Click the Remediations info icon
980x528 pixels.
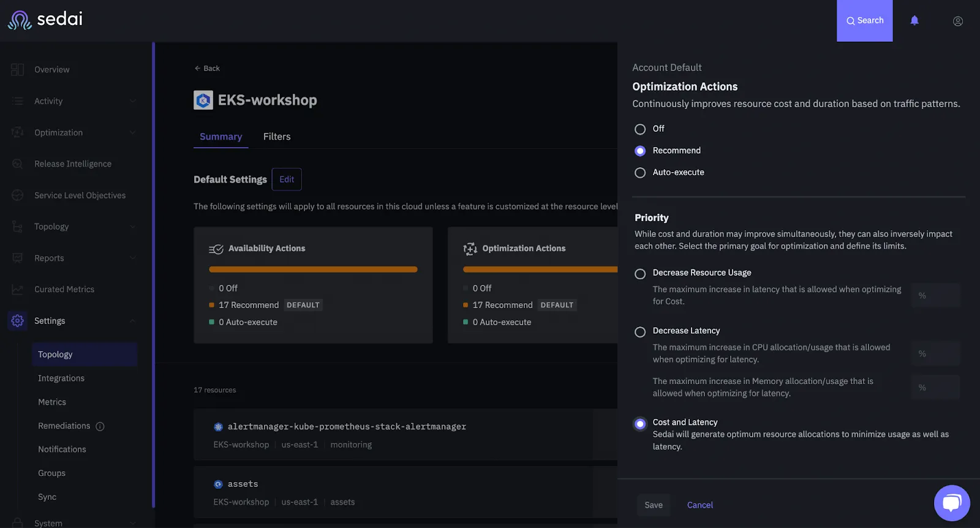pyautogui.click(x=100, y=426)
